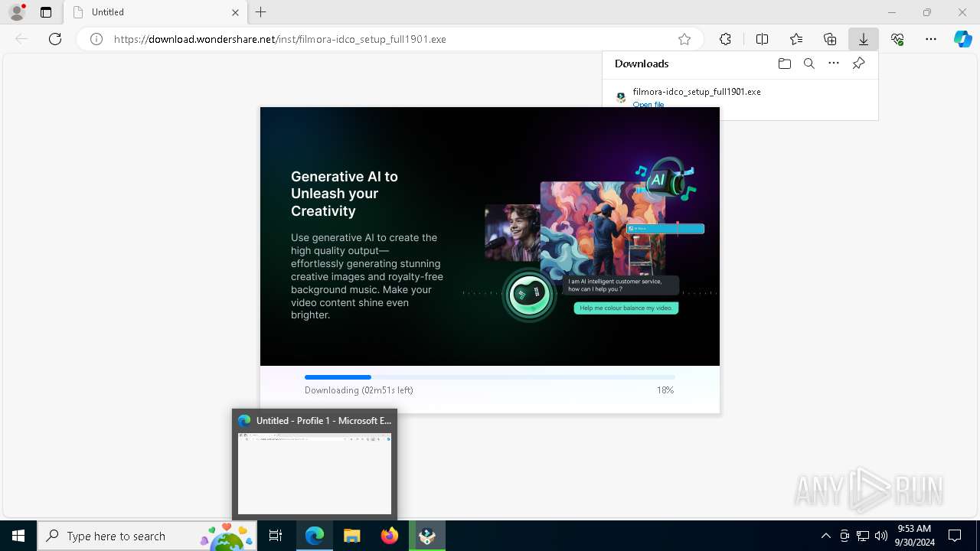The width and height of the screenshot is (980, 551).
Task: Click Open file link under download
Action: click(x=648, y=104)
